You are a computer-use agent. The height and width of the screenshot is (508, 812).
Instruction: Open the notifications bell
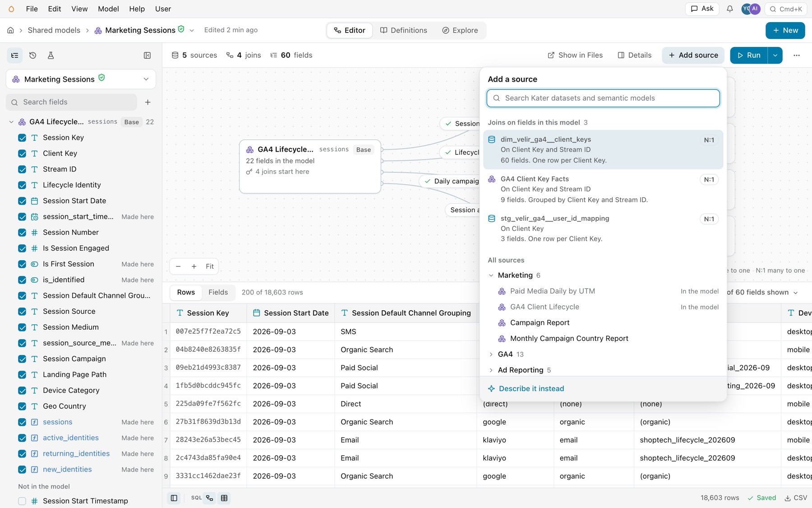click(729, 9)
